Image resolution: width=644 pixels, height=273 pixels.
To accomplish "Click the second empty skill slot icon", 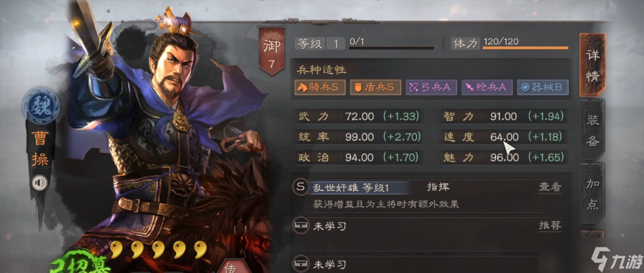I will click(300, 264).
